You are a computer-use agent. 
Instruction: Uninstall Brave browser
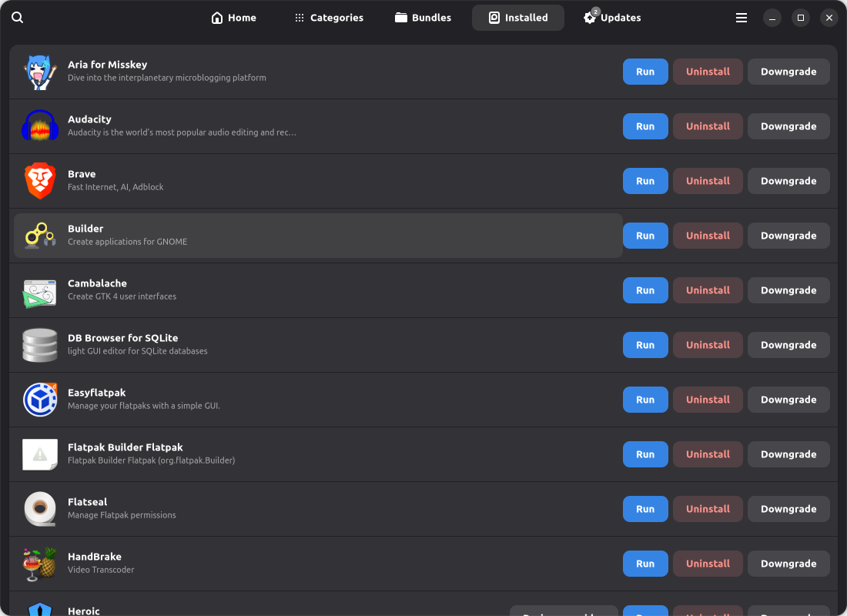708,181
